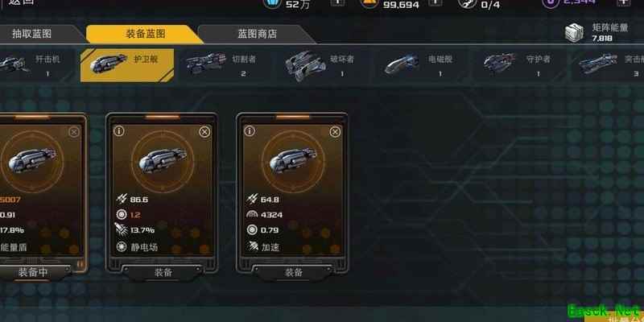Add more of the 99,694 resource
This screenshot has height=322, width=644.
pos(435,2)
